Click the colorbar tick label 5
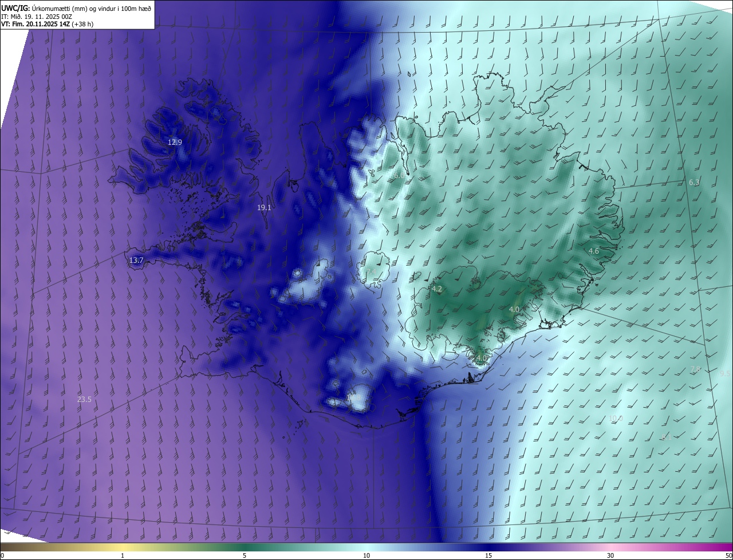This screenshot has width=733, height=560. [x=245, y=555]
